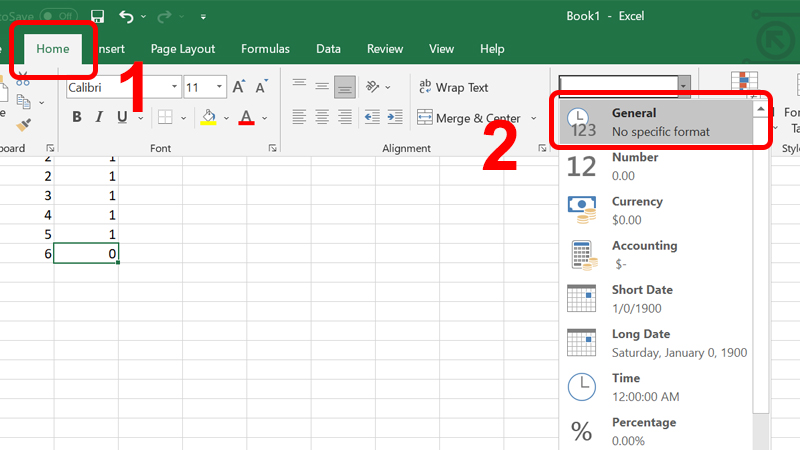Click the Undo arrow icon
Screen dimensions: 800x450
coord(126,16)
